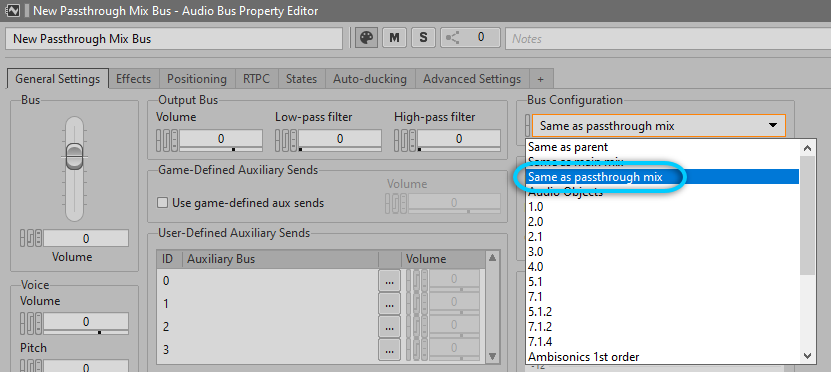
Task: Click the Bus Volume link indicator icon
Action: 31,238
